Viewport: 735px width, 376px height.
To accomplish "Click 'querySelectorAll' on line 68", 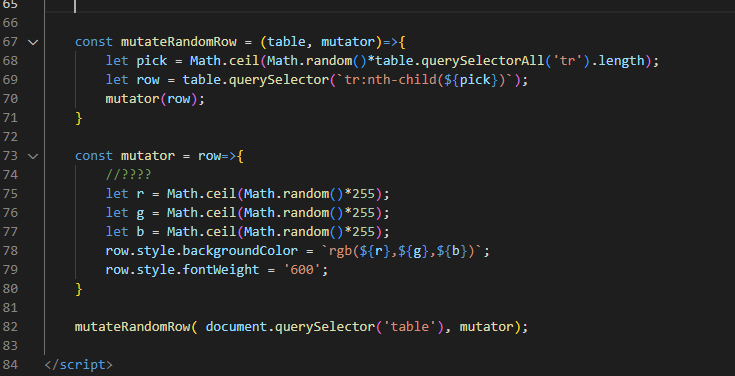I will 483,61.
